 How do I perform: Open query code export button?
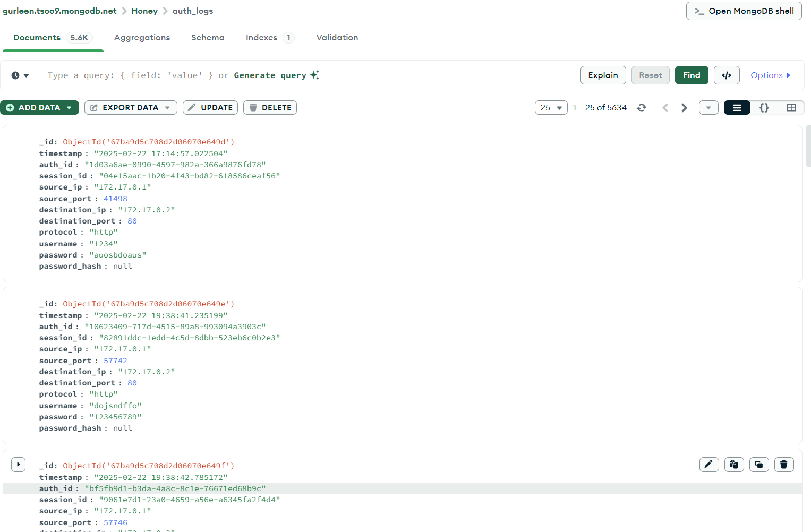(727, 75)
